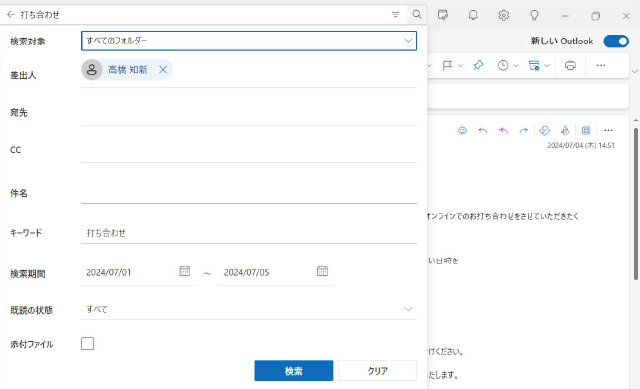Pin the message with the pin icon
This screenshot has height=389, width=640.
478,65
